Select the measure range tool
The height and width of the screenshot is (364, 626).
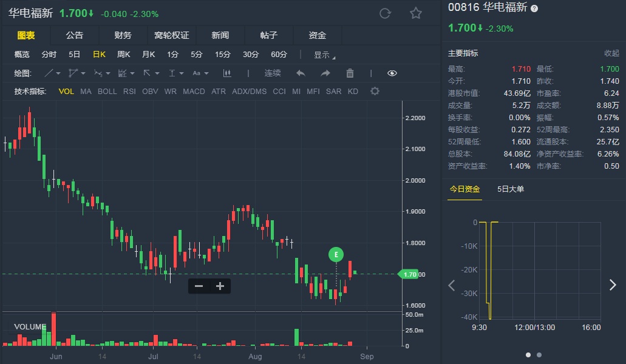pos(172,73)
